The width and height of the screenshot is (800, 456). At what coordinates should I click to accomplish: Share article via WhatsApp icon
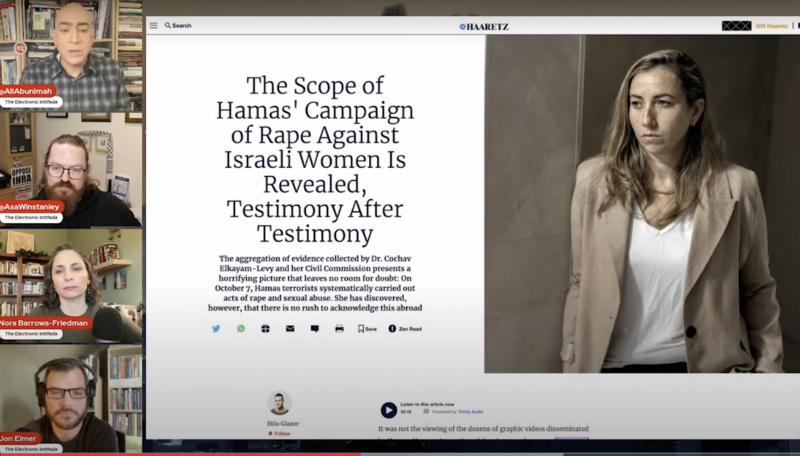point(241,328)
